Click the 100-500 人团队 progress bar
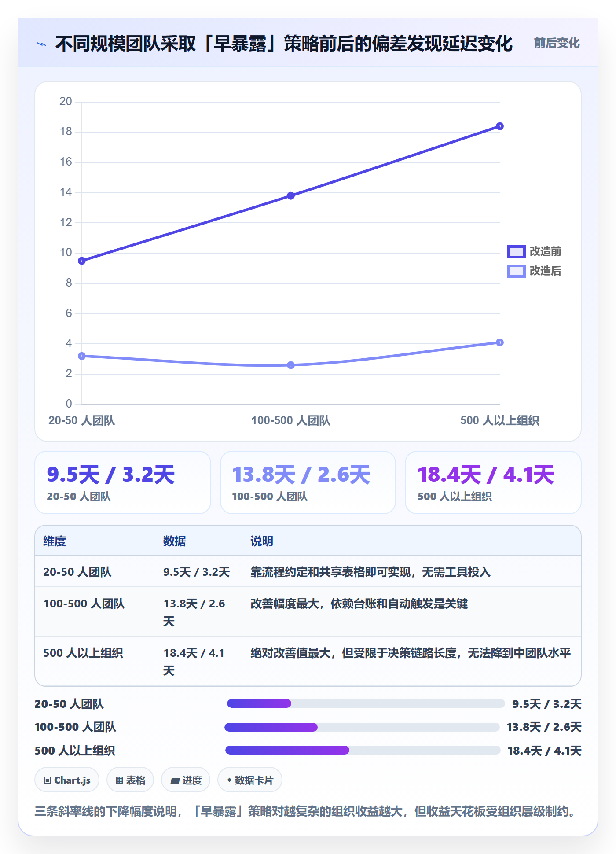616x854 pixels. (362, 727)
